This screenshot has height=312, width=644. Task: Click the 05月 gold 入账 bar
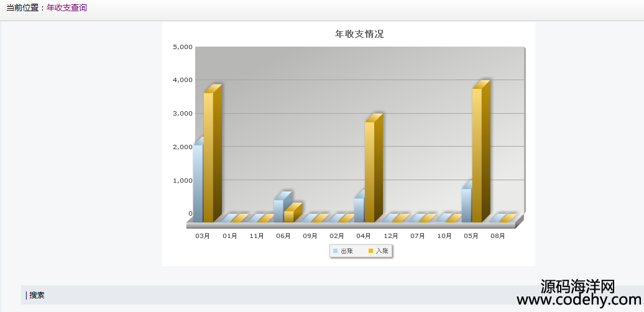(x=481, y=152)
